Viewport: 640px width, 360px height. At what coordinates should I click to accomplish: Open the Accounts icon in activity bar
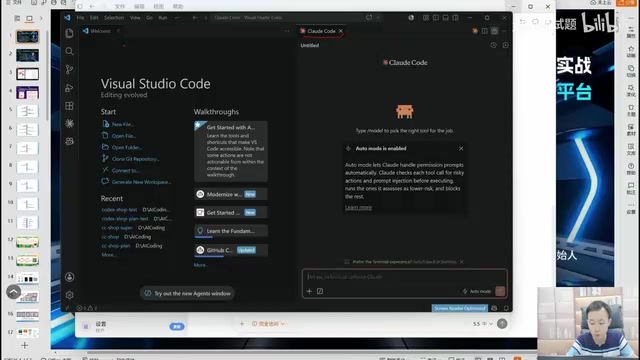pos(69,277)
